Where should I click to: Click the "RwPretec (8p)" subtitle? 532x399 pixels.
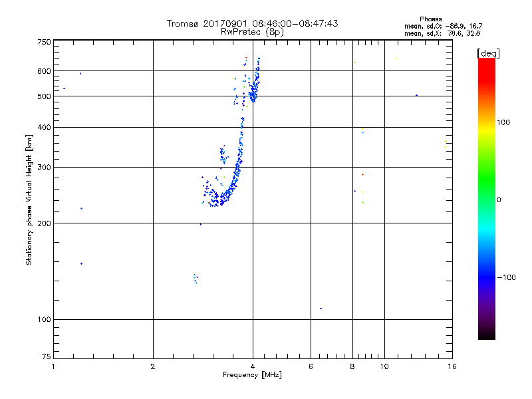click(252, 32)
